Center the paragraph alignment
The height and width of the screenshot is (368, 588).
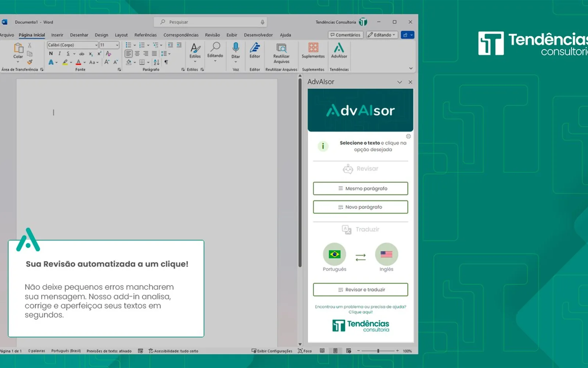137,54
